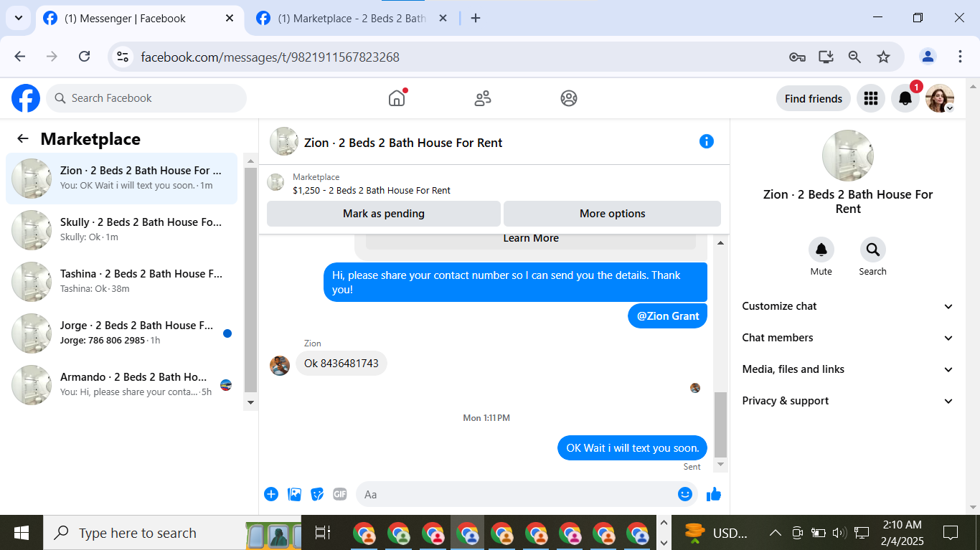The height and width of the screenshot is (550, 980).
Task: Show hidden system tray icons
Action: coord(775,533)
